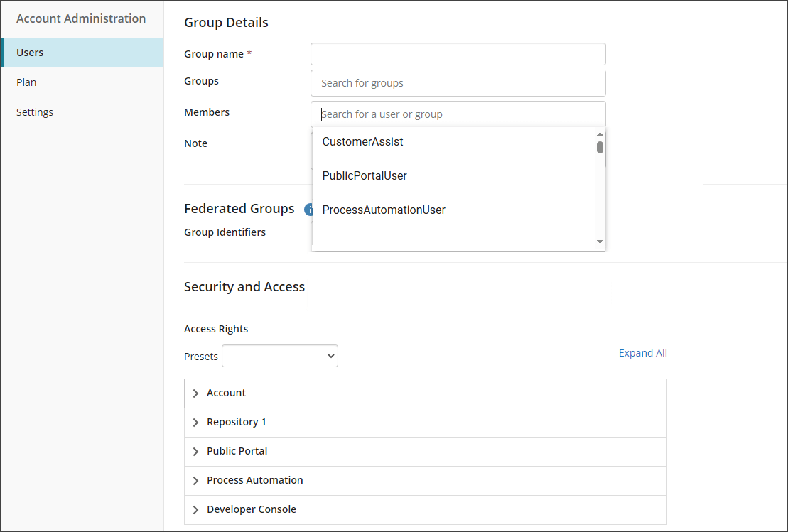Choose PublicPortalUser from the dropdown list

click(x=365, y=176)
